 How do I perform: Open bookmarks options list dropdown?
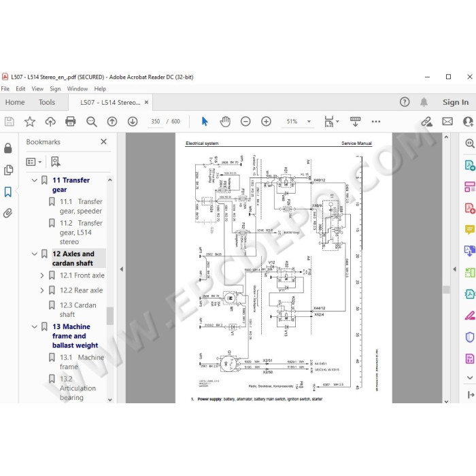(34, 162)
